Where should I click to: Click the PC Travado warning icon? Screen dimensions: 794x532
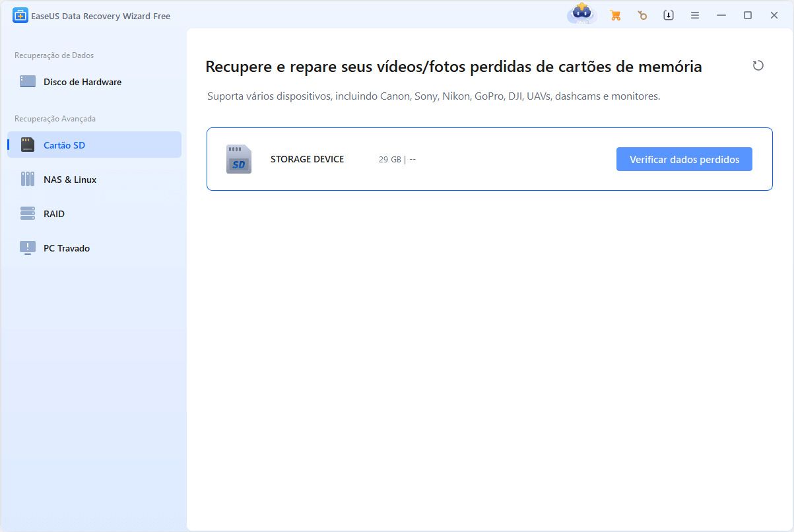27,248
